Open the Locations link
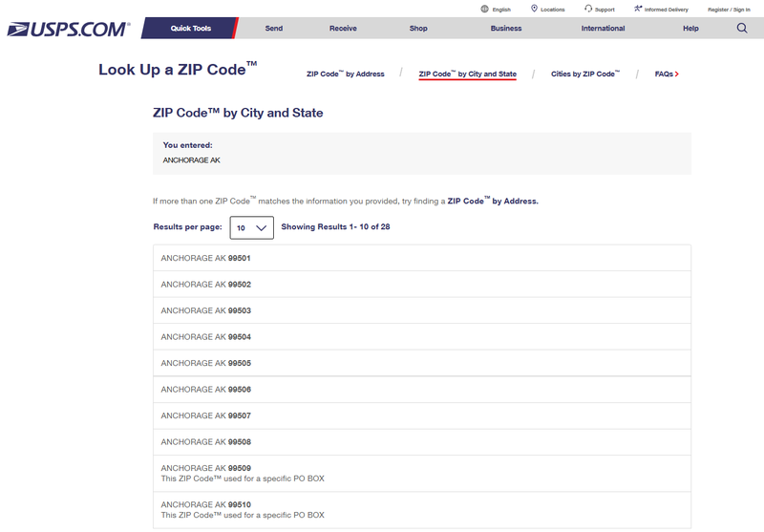The height and width of the screenshot is (532, 764). tap(553, 10)
